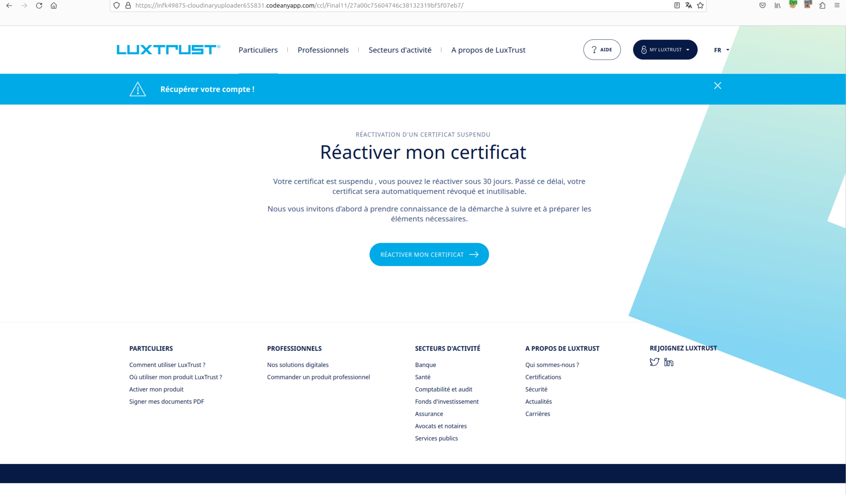Open the FR language selector

[x=722, y=50]
